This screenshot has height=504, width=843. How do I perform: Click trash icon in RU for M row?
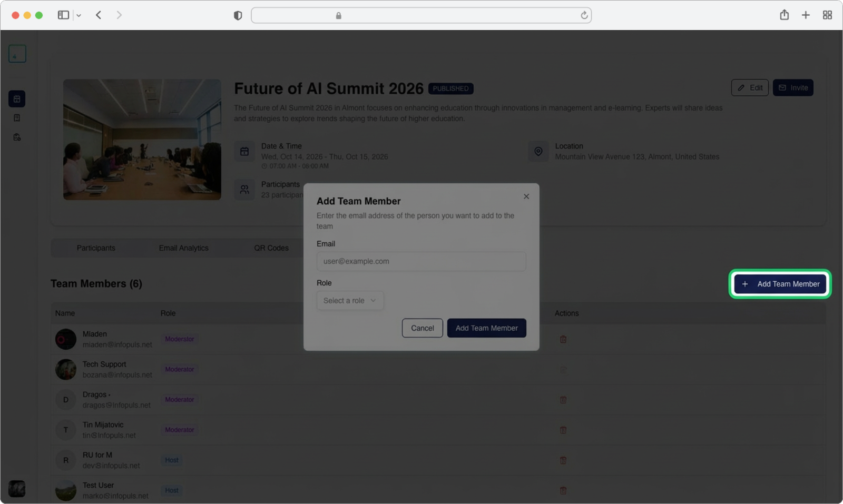(x=563, y=460)
